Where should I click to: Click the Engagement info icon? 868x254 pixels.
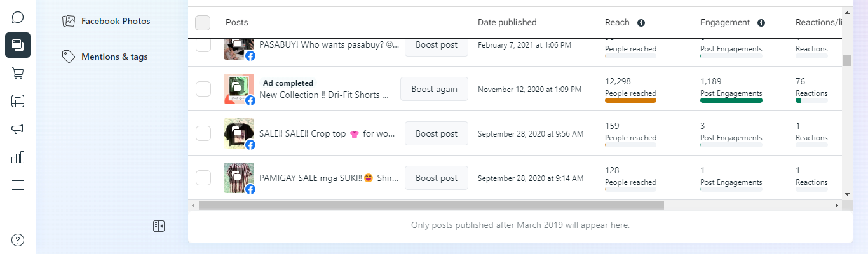pos(761,23)
